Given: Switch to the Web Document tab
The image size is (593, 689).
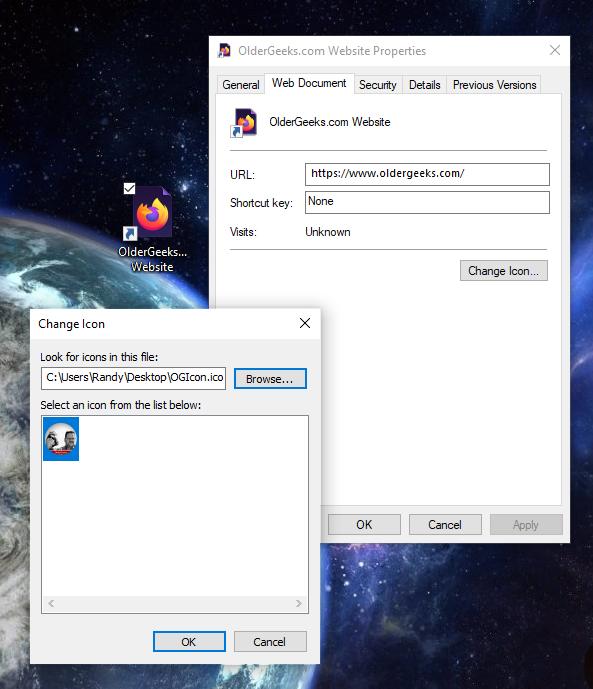Looking at the screenshot, I should pyautogui.click(x=309, y=83).
